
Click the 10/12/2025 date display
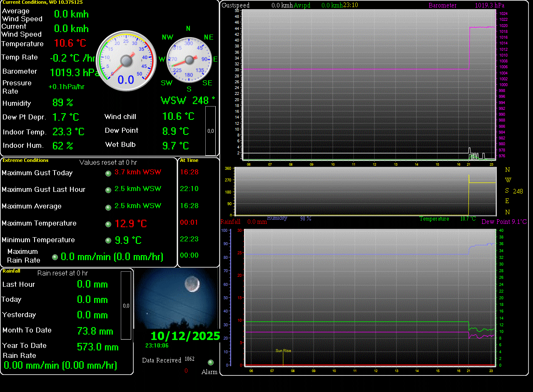point(185,336)
